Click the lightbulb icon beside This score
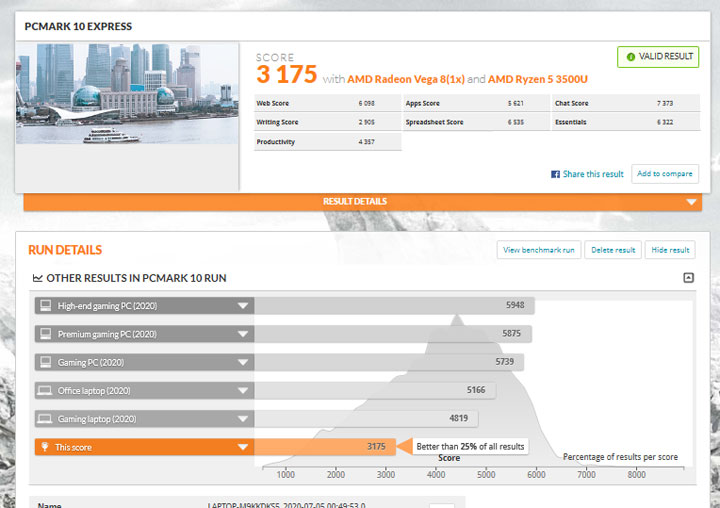This screenshot has width=720, height=508. (45, 447)
